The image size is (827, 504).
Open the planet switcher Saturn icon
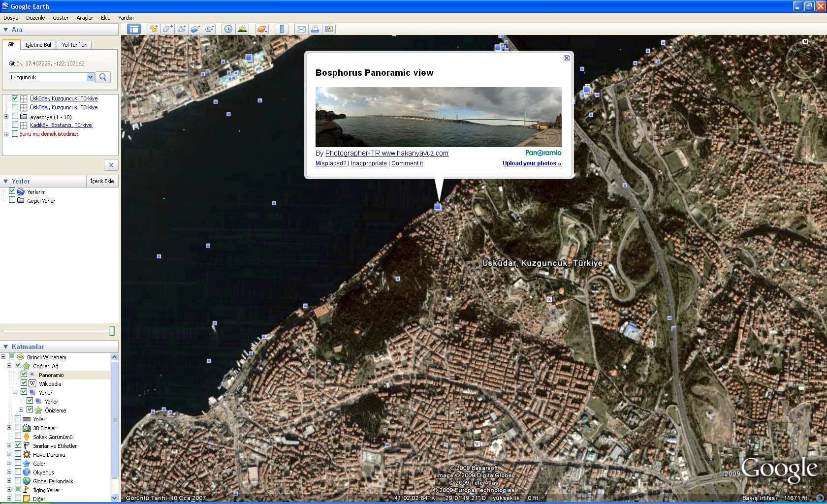tap(262, 29)
